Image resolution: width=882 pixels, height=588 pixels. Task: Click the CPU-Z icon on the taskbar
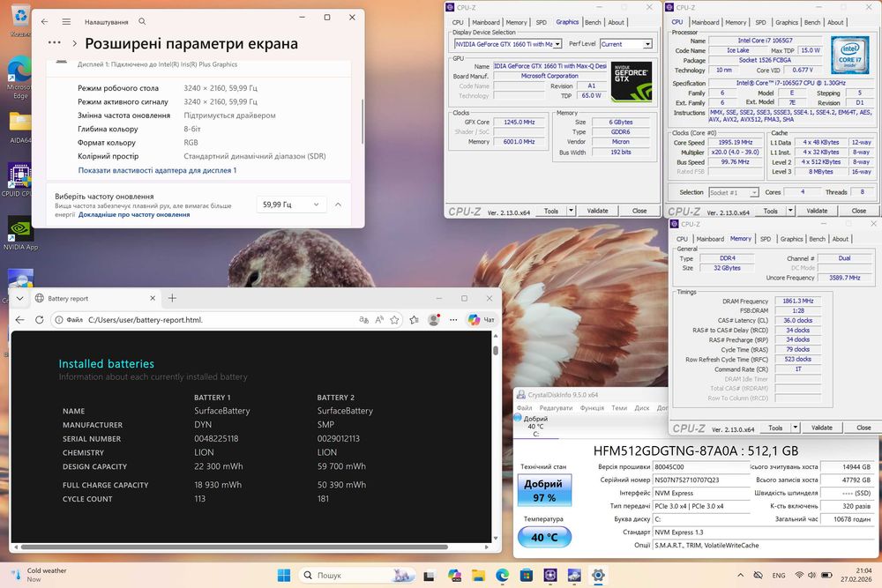click(x=550, y=575)
